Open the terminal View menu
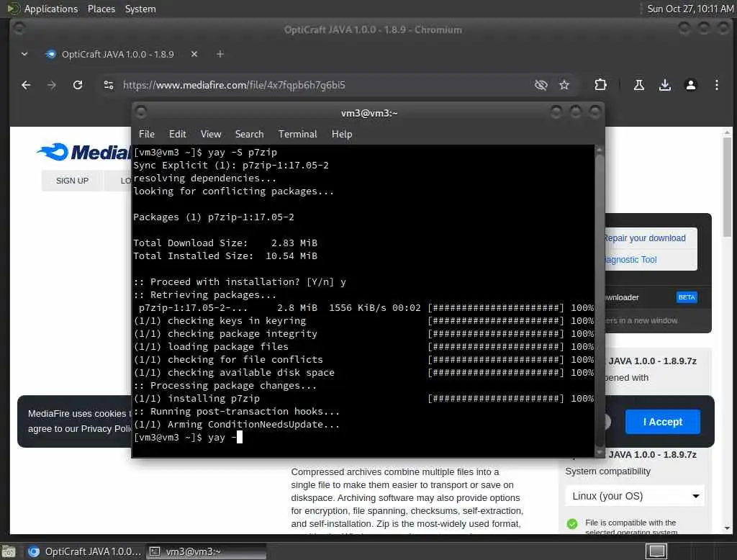 (x=211, y=134)
